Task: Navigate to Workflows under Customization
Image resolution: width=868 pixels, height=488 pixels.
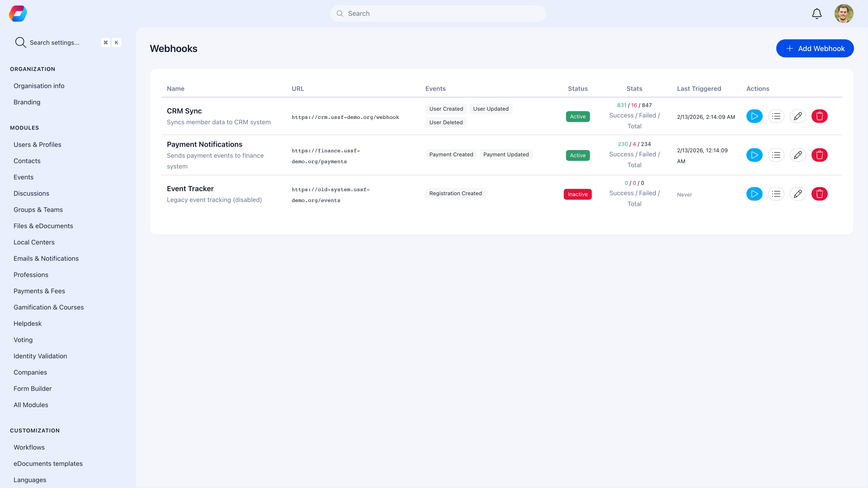Action: click(x=29, y=447)
